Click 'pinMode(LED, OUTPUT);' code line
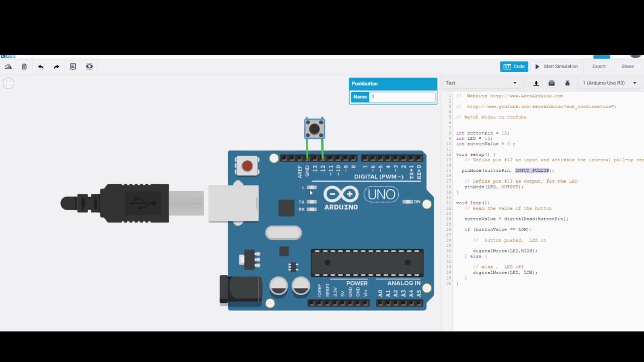The image size is (644, 362). pos(494,187)
